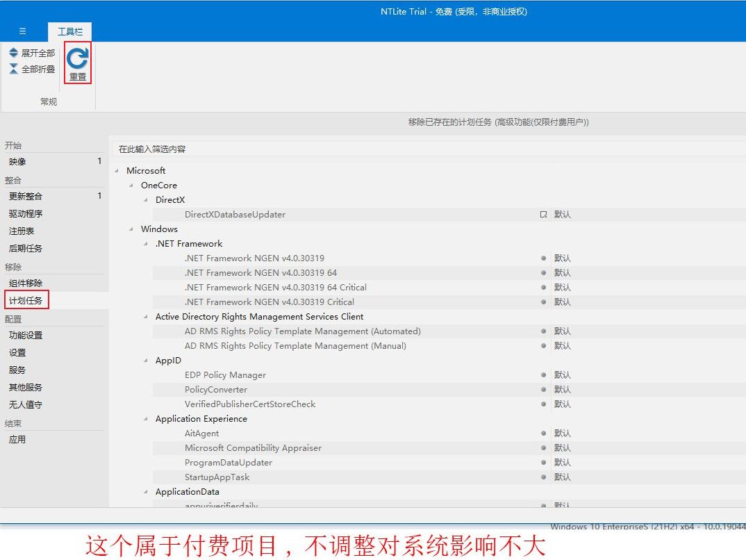Open the 无人值守 section

click(26, 404)
